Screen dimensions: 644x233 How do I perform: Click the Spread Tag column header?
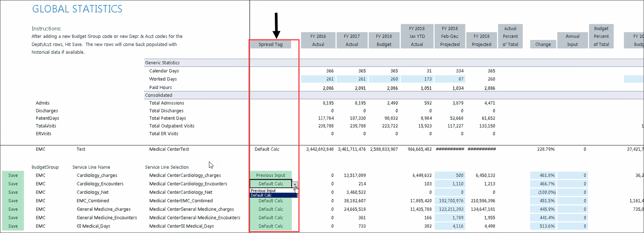[x=271, y=45]
